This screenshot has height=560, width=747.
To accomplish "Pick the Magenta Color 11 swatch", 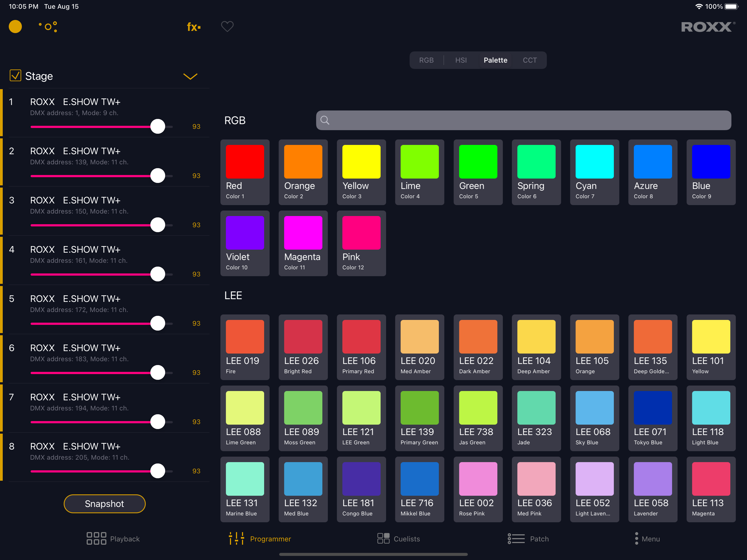I will pyautogui.click(x=303, y=243).
